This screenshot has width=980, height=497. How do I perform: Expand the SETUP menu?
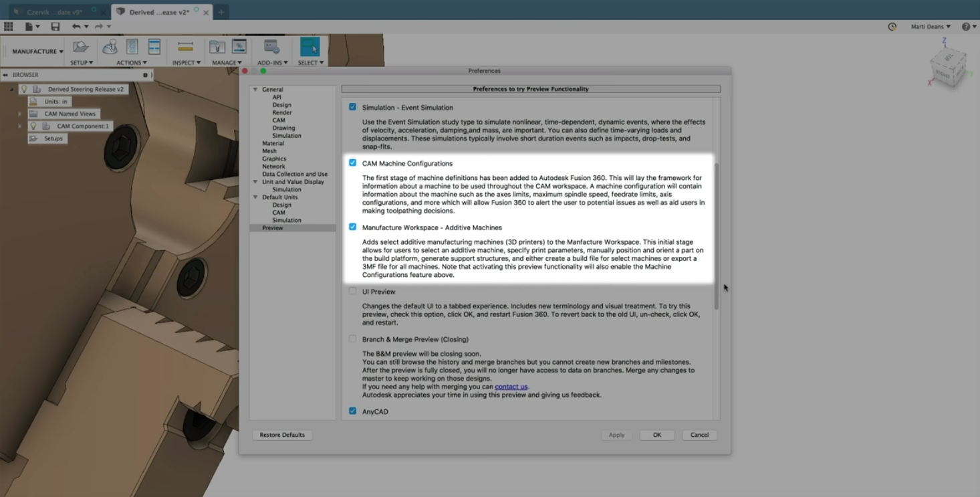[82, 63]
